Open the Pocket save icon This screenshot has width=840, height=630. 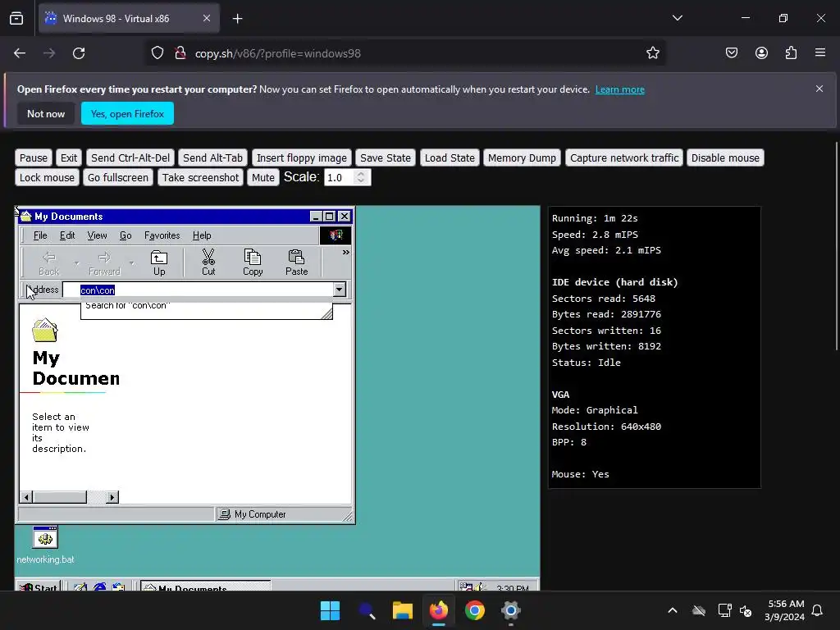[731, 53]
